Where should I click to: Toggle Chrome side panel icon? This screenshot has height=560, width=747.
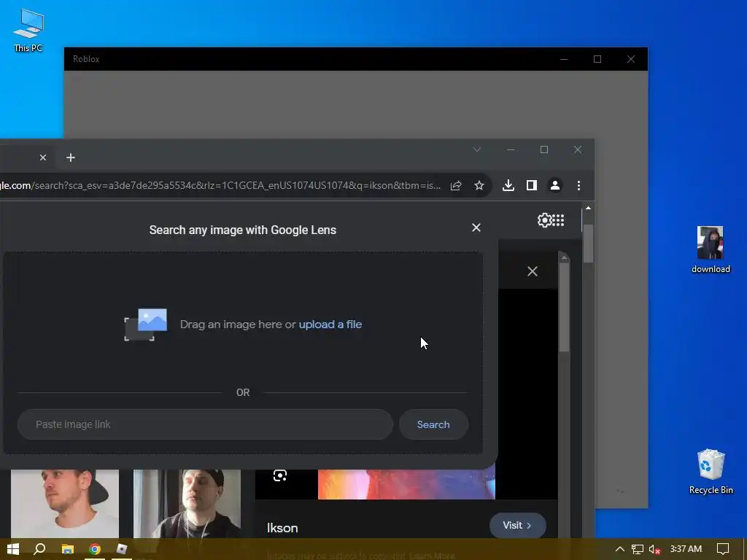pos(532,186)
